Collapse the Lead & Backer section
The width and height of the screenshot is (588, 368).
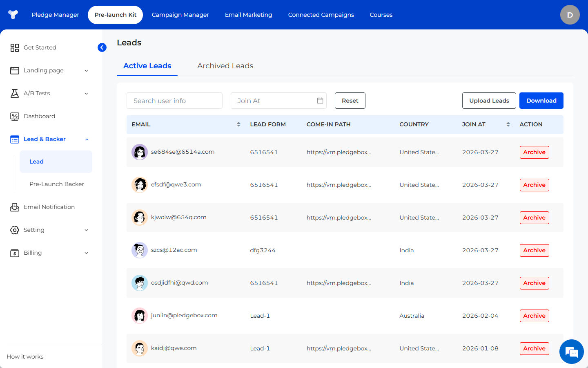click(x=86, y=139)
